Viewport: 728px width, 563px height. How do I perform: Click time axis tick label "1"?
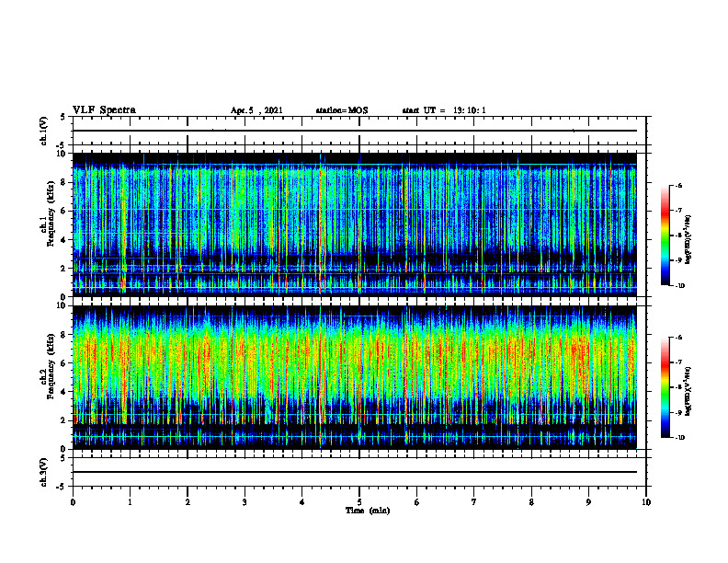[130, 502]
